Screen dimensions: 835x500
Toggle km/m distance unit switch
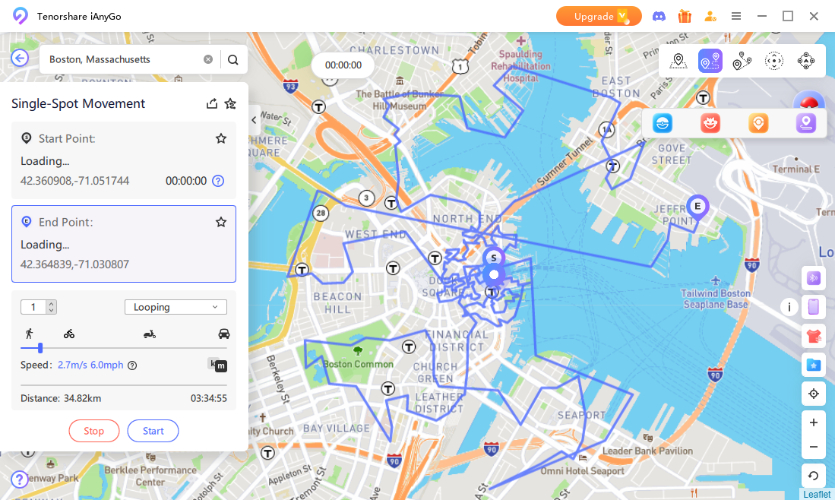click(x=218, y=365)
